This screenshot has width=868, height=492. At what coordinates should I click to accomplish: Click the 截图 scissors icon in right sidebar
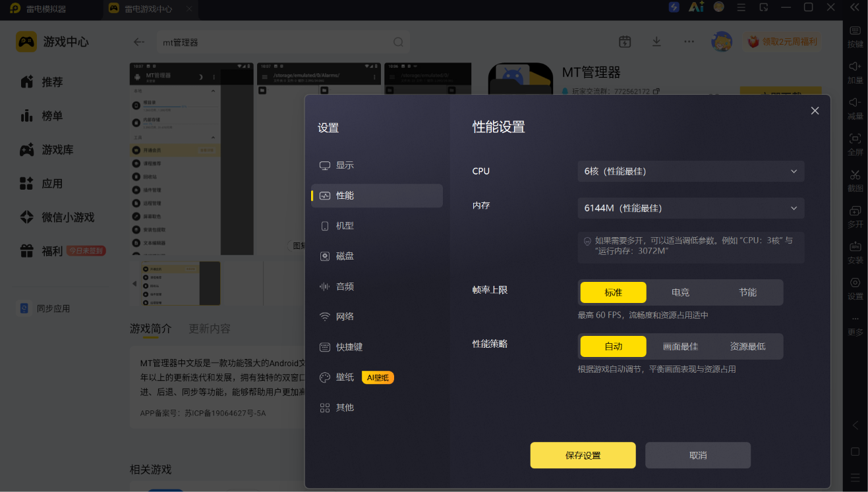coord(855,175)
